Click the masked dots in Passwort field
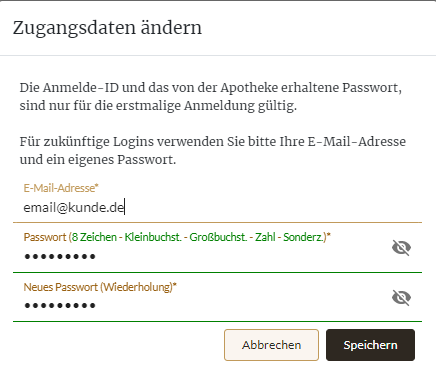The image size is (436, 381). (x=60, y=256)
